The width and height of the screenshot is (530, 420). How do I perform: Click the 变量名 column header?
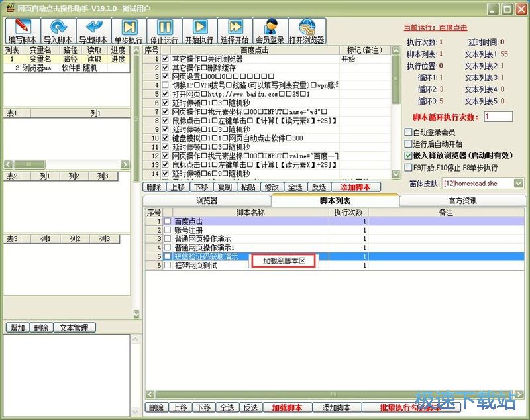pos(40,50)
